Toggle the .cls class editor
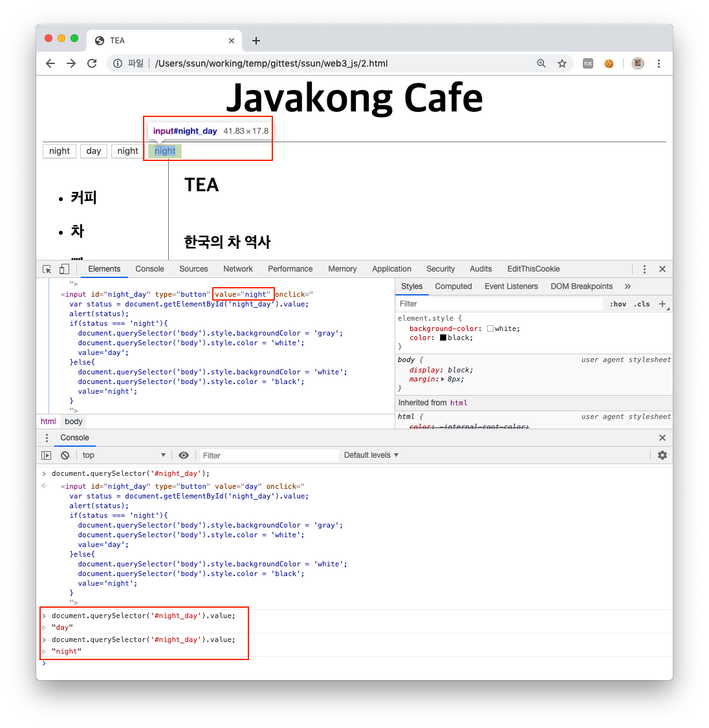This screenshot has width=709, height=728. (x=642, y=304)
